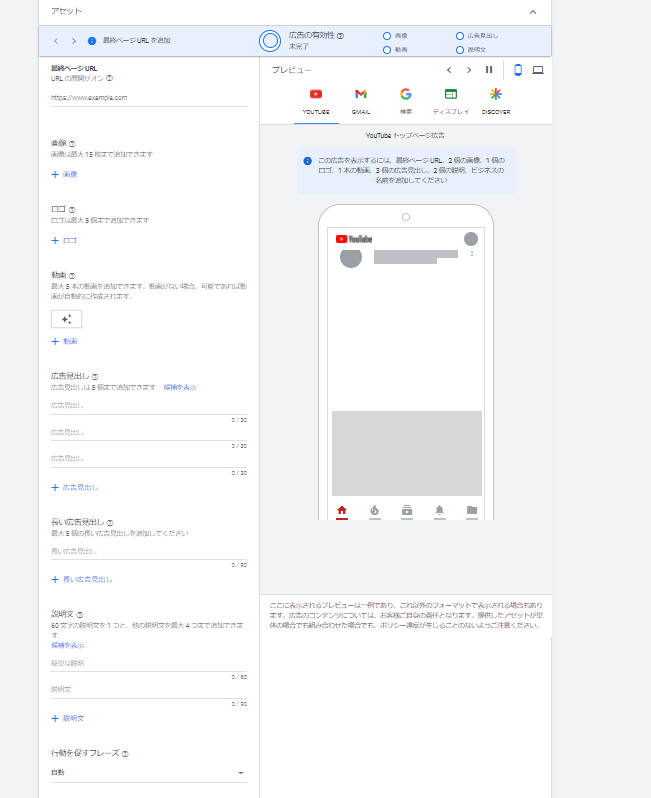Collapse the アセット section chevron

(x=533, y=12)
